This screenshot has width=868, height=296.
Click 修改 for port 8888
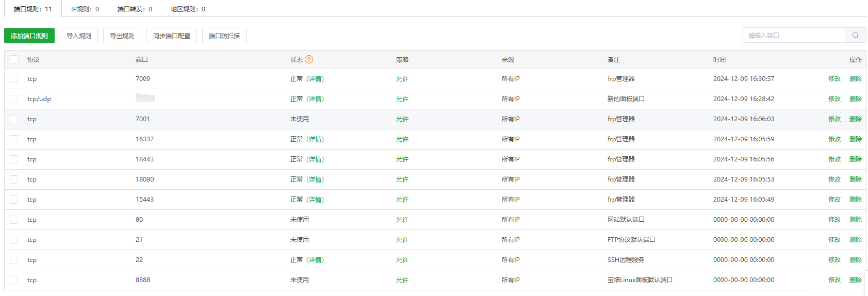(x=834, y=280)
